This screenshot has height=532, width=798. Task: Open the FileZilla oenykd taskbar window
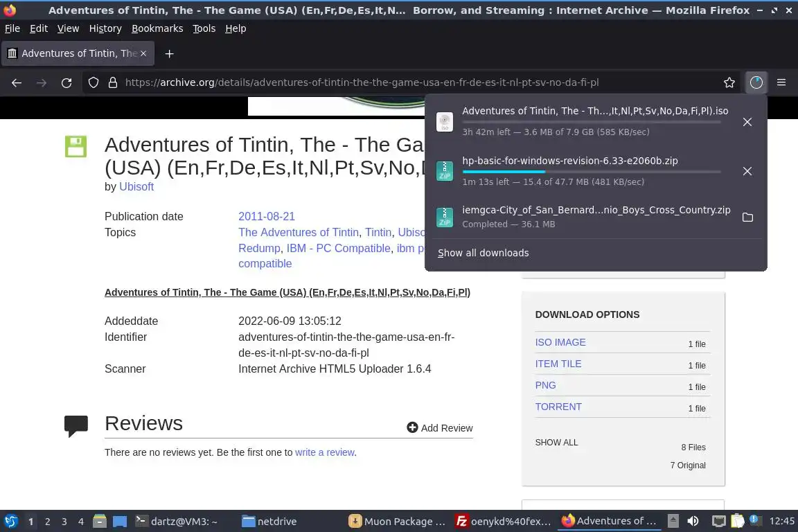coord(504,522)
